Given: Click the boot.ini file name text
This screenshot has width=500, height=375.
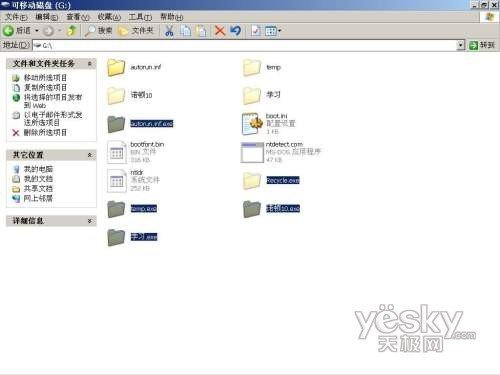Looking at the screenshot, I should (x=276, y=116).
